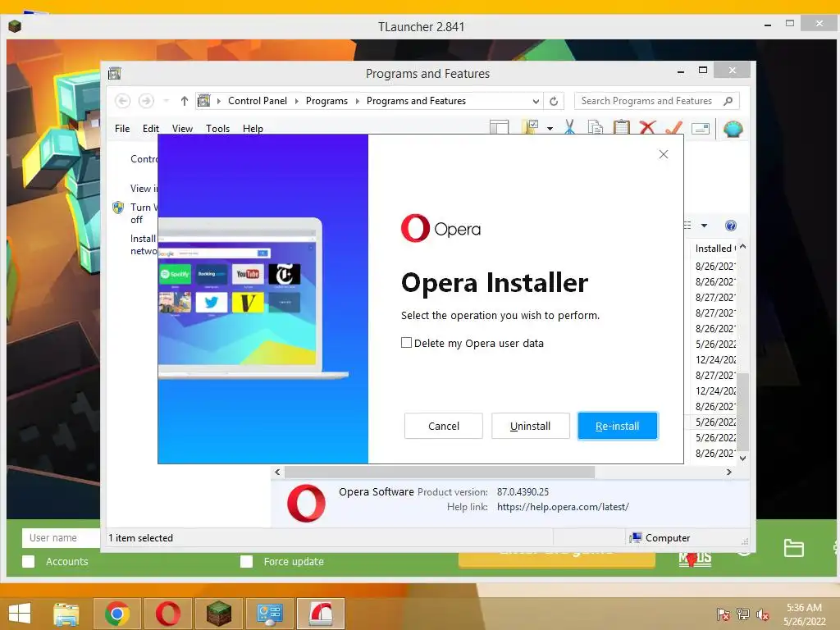Open the folder icon in TLauncher
This screenshot has height=630, width=840.
point(793,548)
